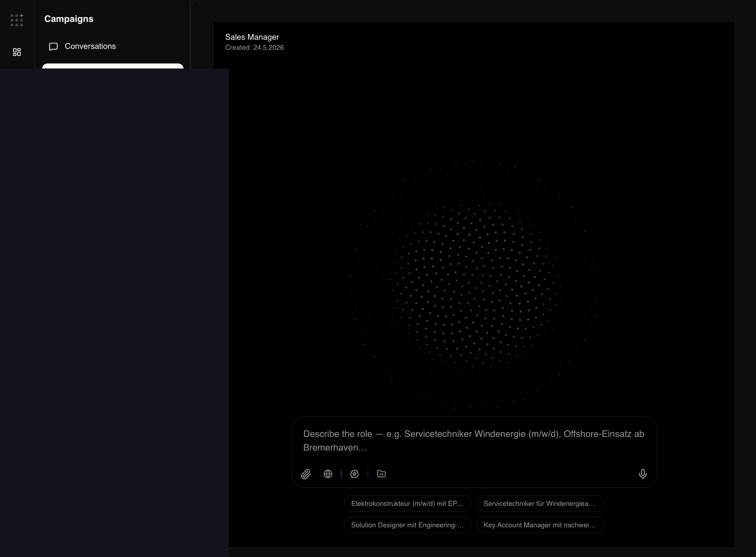
Task: Click the Campaigns sidebar heading
Action: click(69, 19)
